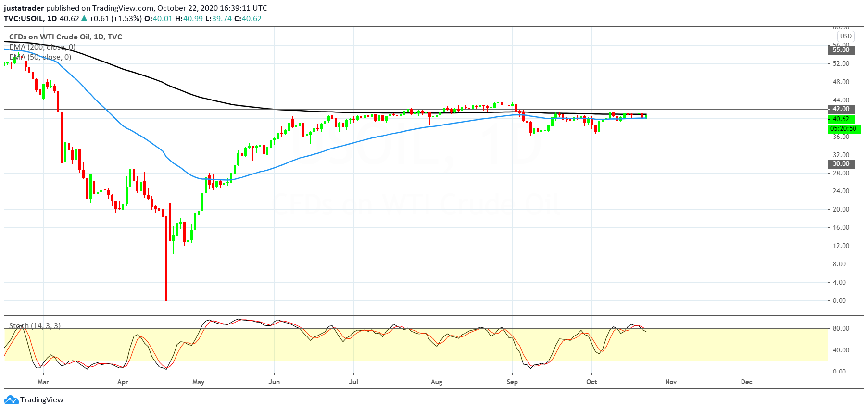Open the Stoch (14, 3, 3) legend
The width and height of the screenshot is (868, 411).
[35, 326]
